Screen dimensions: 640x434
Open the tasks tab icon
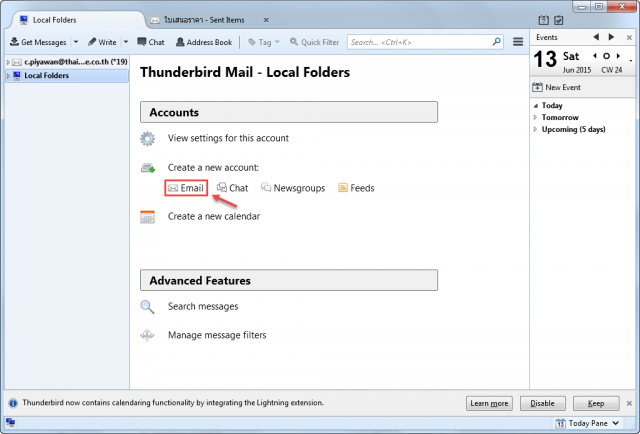[558, 20]
